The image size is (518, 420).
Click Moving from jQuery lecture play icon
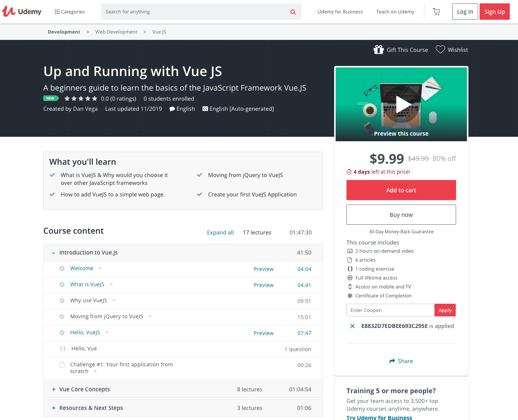(62, 317)
